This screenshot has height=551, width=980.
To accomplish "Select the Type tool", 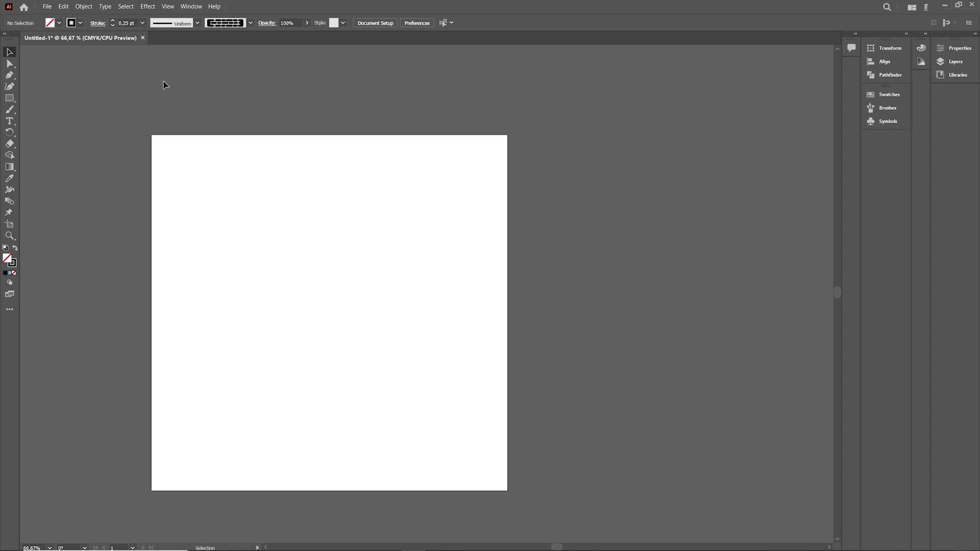I will (9, 121).
